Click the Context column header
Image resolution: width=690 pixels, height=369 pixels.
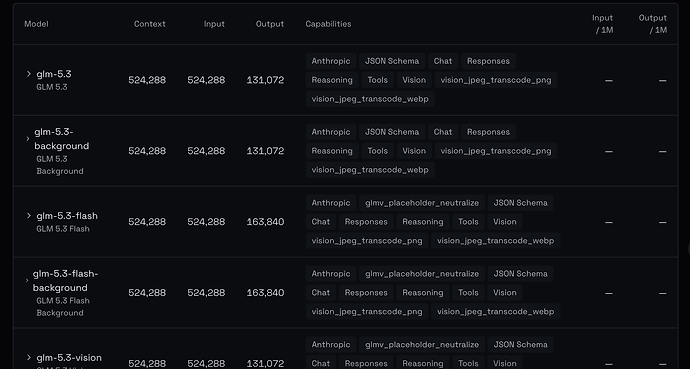click(150, 24)
